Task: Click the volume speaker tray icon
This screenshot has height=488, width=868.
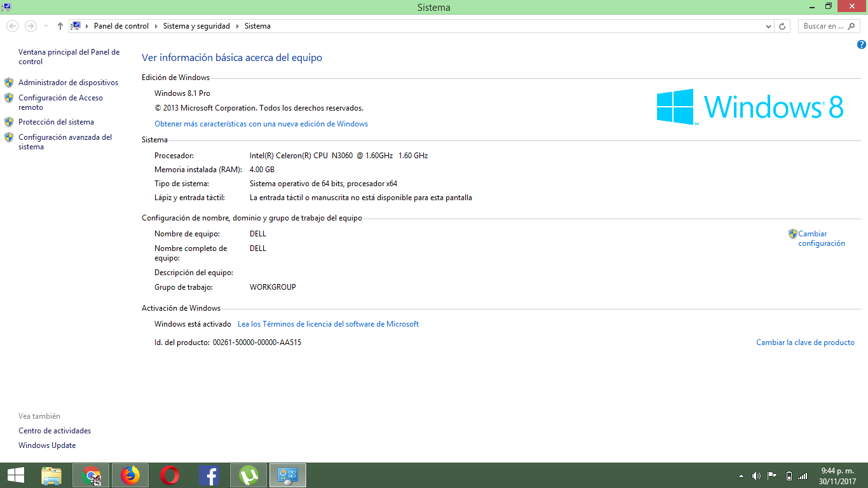Action: pos(756,475)
